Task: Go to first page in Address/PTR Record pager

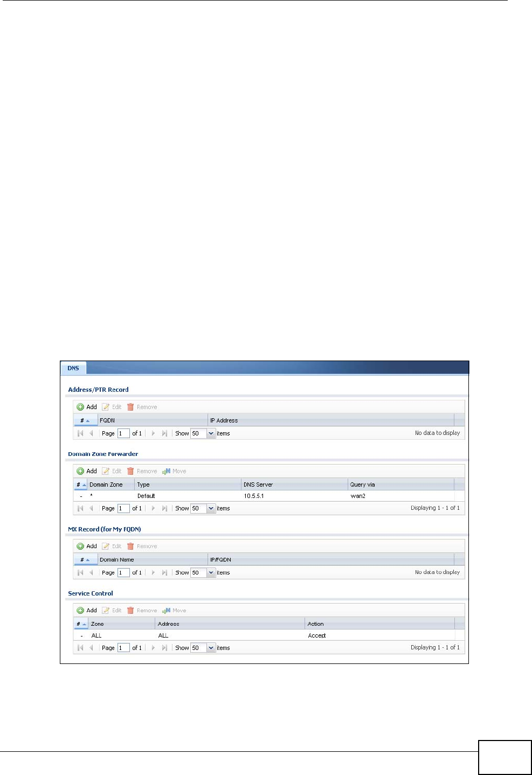Action: pyautogui.click(x=80, y=433)
